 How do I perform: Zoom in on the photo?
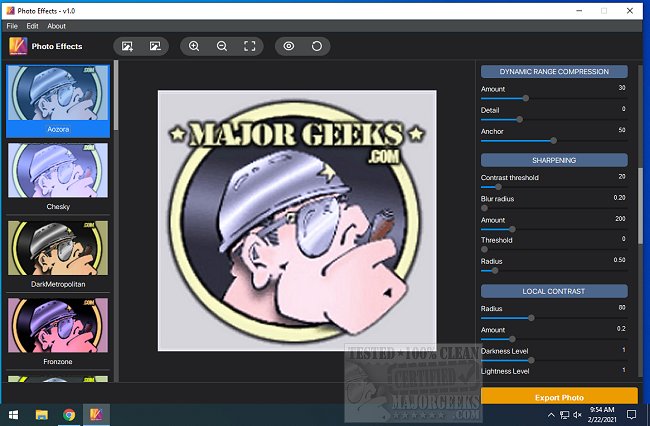pyautogui.click(x=194, y=46)
